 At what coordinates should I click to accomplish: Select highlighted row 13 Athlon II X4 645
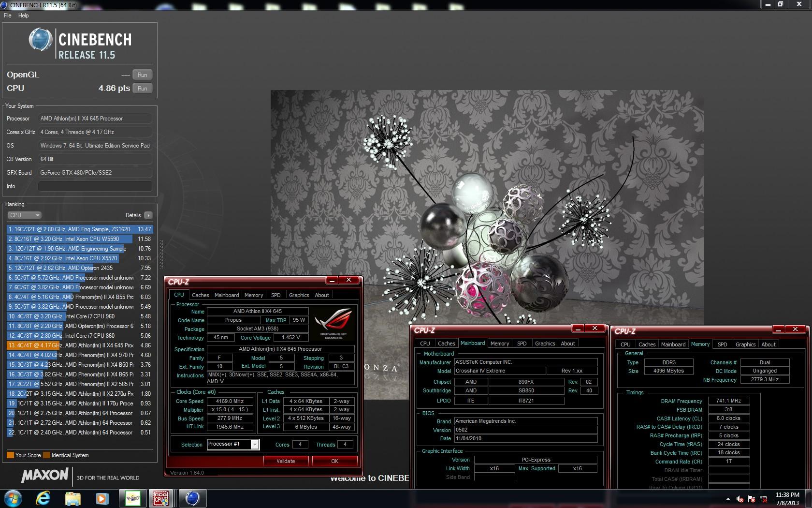tap(80, 345)
